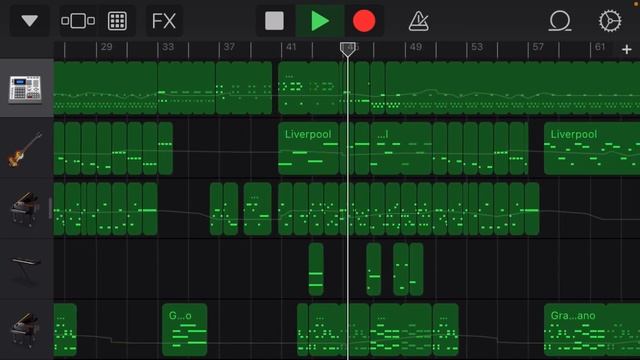The width and height of the screenshot is (640, 360).
Task: Select the violin bass track icon
Action: (25, 149)
